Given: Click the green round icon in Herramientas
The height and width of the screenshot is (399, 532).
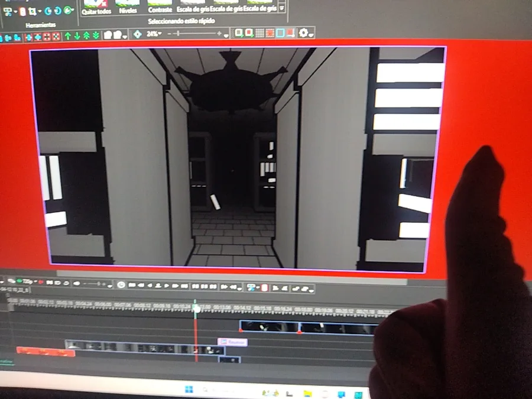Looking at the screenshot, I should click(68, 11).
